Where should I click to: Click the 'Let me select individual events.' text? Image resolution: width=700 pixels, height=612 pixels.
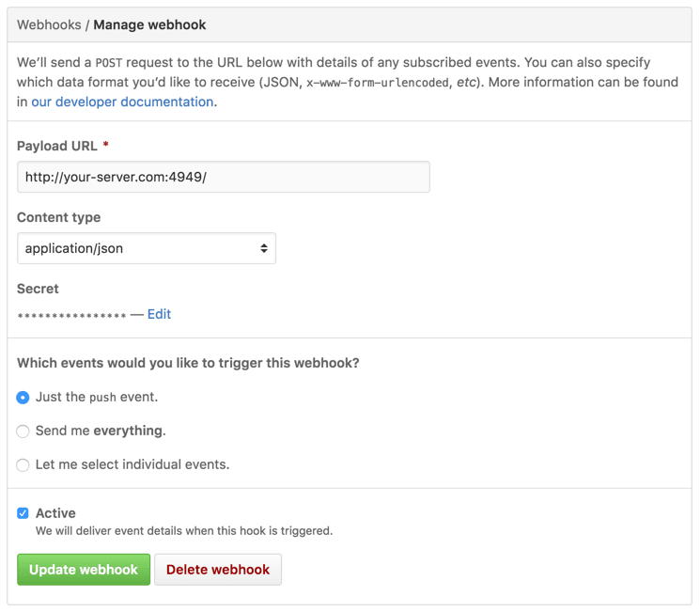tap(132, 464)
